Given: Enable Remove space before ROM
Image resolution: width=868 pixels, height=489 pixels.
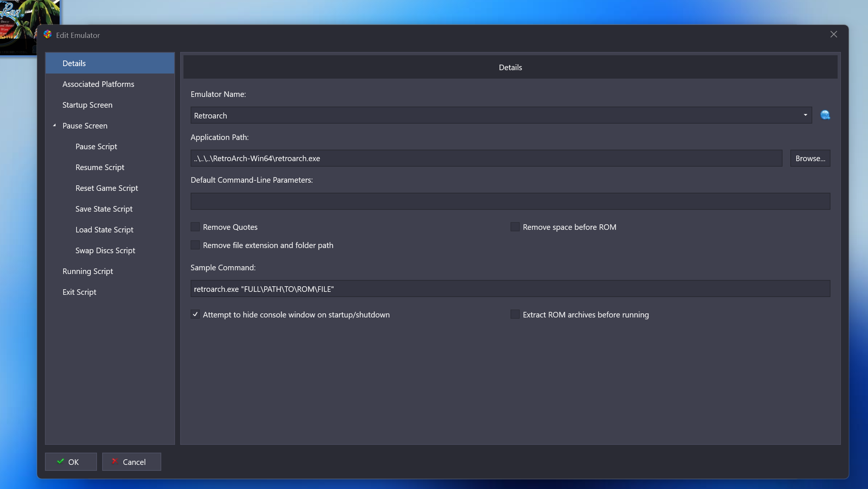Looking at the screenshot, I should [515, 227].
